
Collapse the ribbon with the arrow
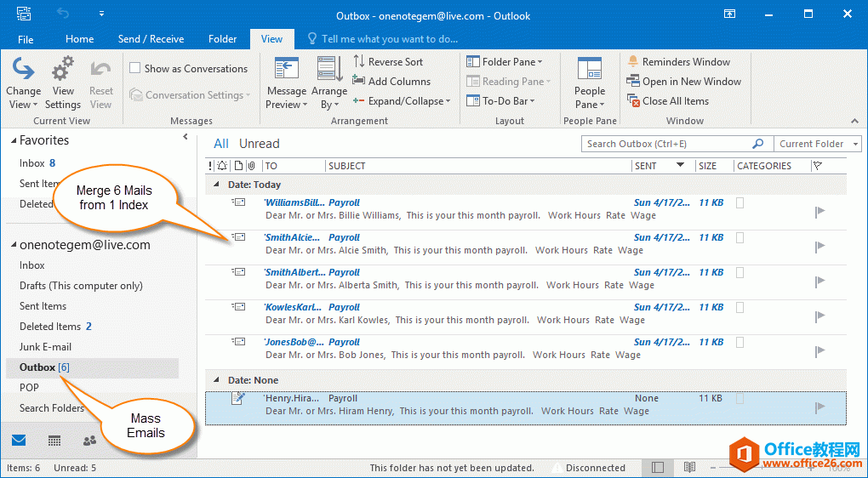(854, 121)
